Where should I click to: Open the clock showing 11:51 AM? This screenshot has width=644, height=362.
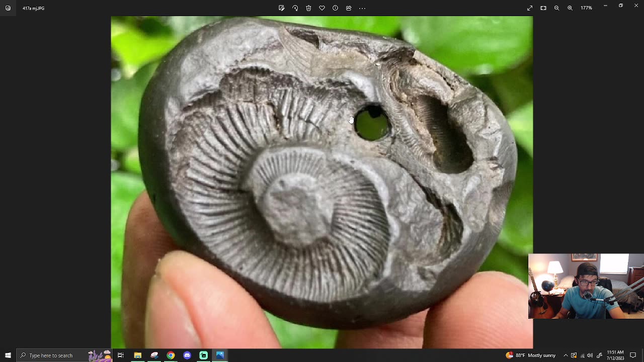(615, 355)
